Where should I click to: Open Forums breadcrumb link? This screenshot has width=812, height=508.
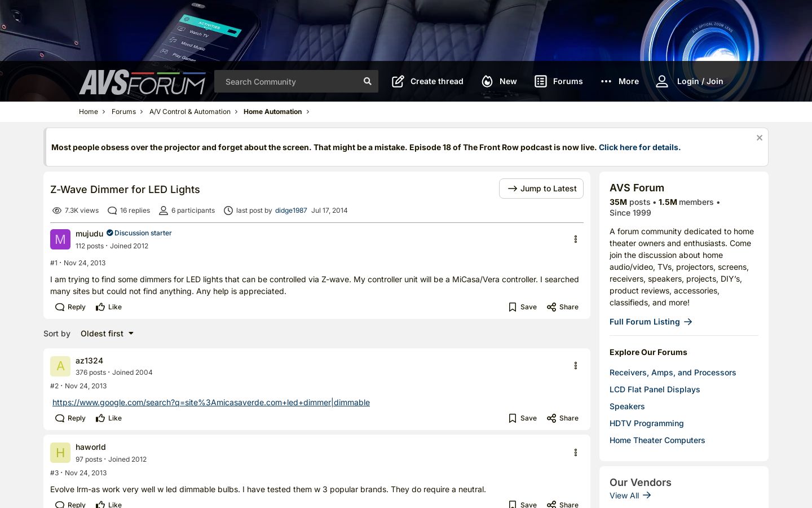coord(123,112)
